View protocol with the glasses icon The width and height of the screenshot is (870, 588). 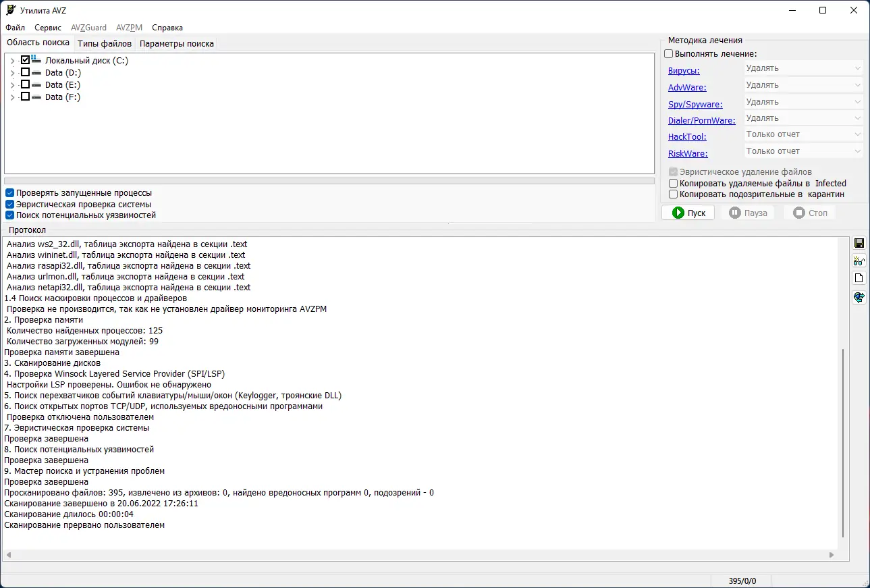[x=859, y=261]
